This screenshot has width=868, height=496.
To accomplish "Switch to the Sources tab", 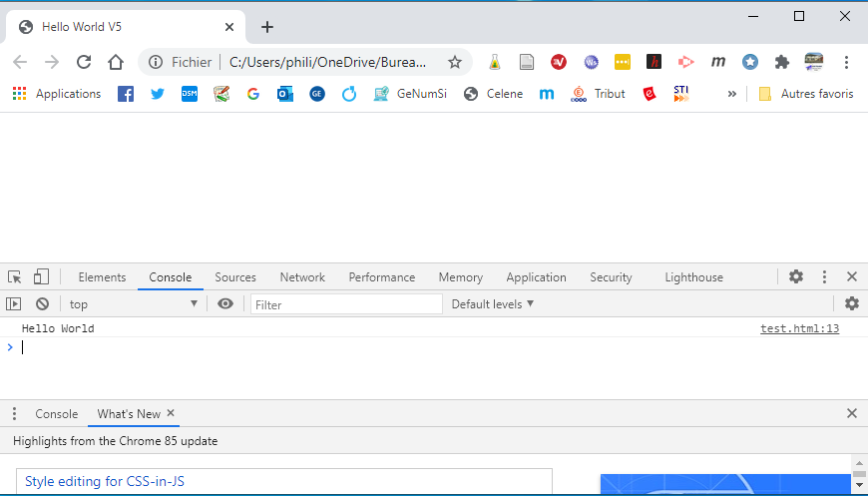I will click(235, 277).
